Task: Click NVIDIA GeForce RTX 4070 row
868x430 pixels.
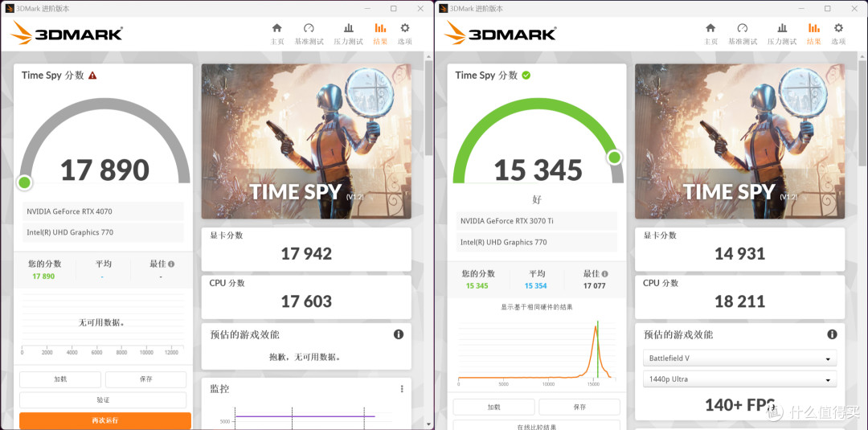Action: (104, 211)
